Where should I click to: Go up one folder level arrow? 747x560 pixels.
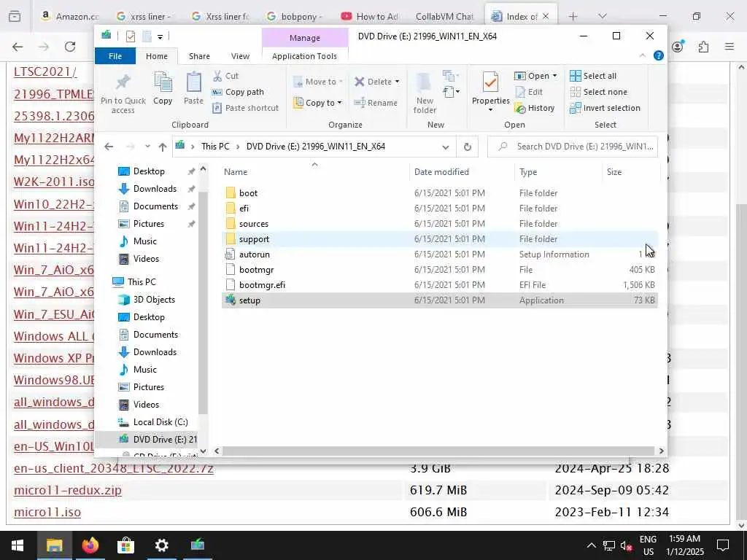click(163, 147)
